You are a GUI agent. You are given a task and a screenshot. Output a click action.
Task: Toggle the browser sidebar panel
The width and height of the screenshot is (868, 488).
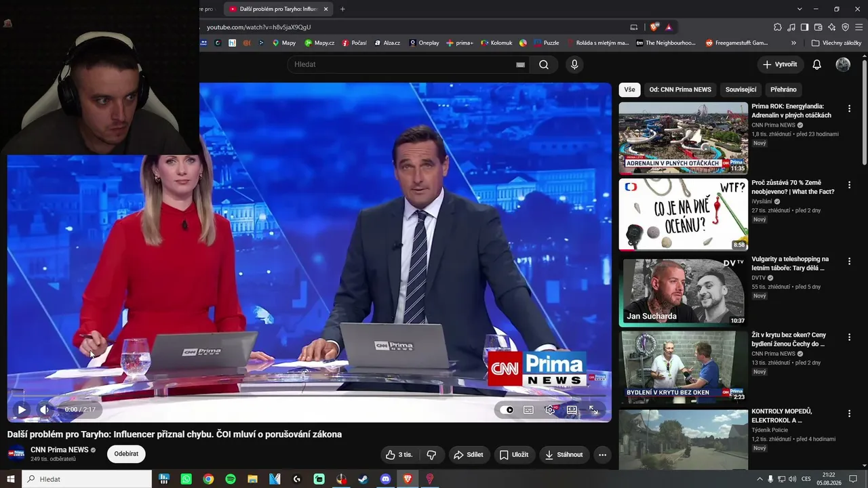[804, 27]
